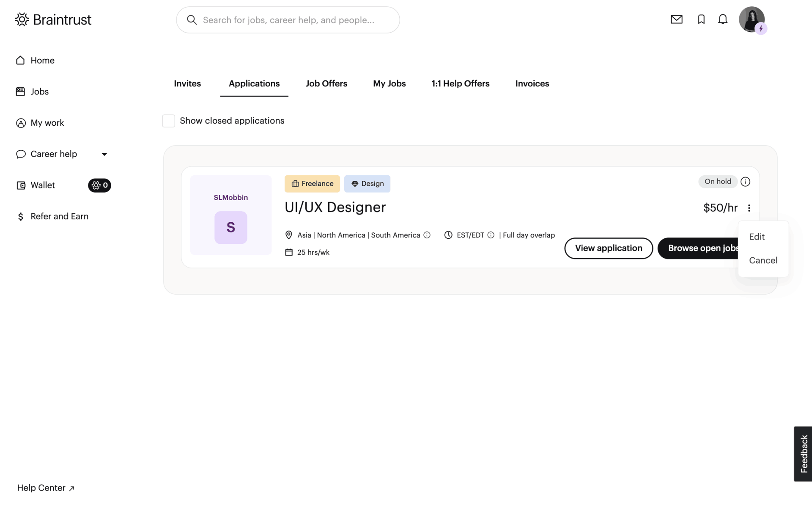Viewport: 812px width, 508px height.
Task: Expand the Career help arrow
Action: pos(104,154)
